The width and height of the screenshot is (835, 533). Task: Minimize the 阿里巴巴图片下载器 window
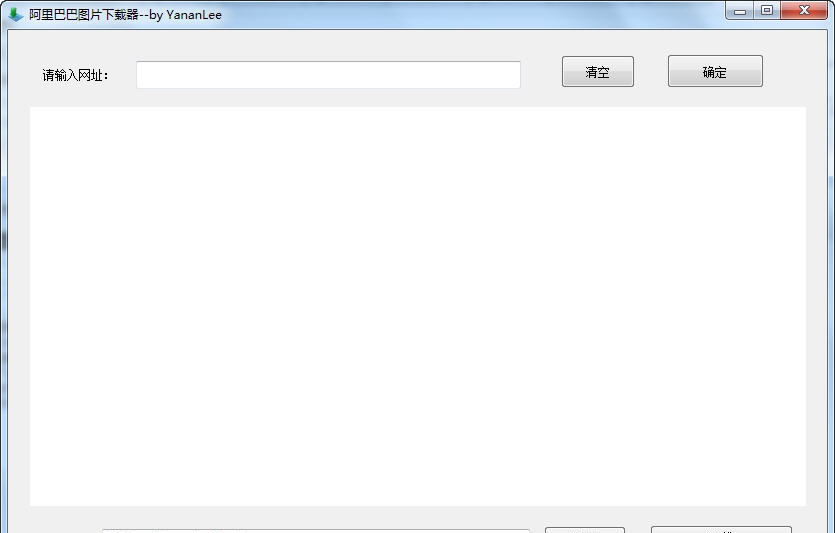click(x=740, y=11)
